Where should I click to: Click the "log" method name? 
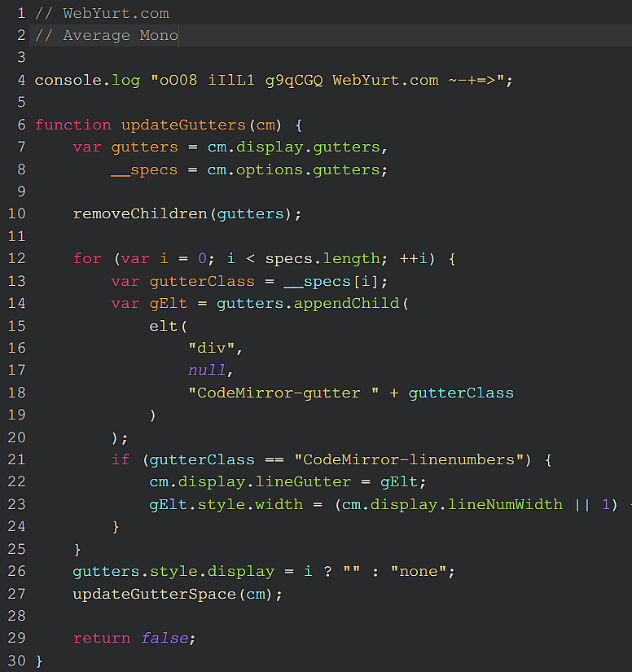tap(125, 80)
